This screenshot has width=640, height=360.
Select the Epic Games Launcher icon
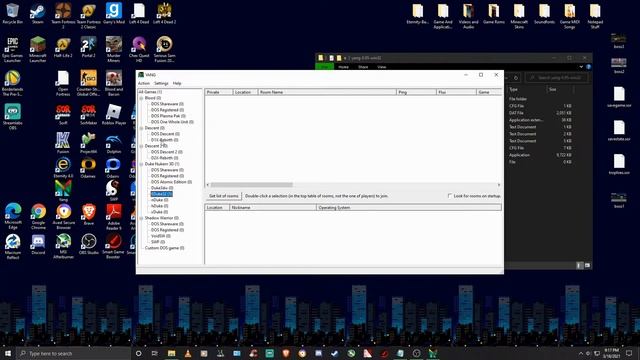coord(13,50)
